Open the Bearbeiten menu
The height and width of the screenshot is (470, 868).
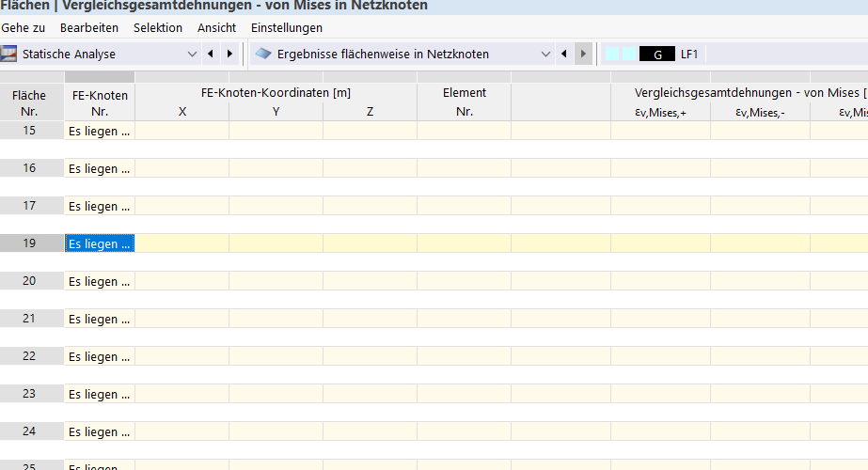point(89,28)
